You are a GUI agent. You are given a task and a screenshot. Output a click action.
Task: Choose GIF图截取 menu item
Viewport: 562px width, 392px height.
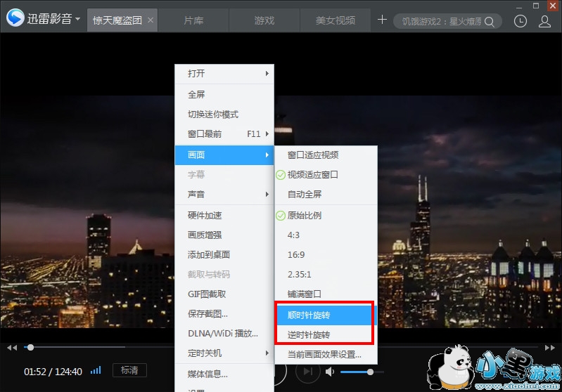click(224, 294)
